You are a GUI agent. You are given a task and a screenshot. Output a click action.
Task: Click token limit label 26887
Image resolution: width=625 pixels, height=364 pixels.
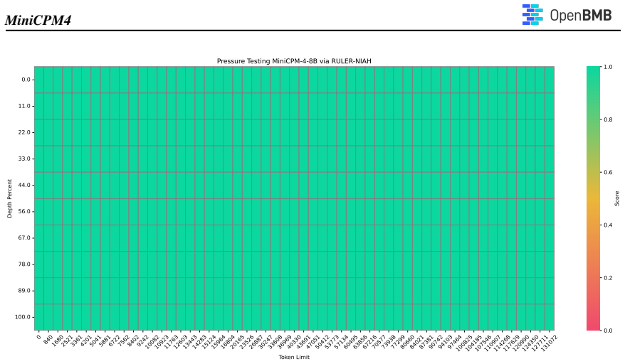pos(254,341)
